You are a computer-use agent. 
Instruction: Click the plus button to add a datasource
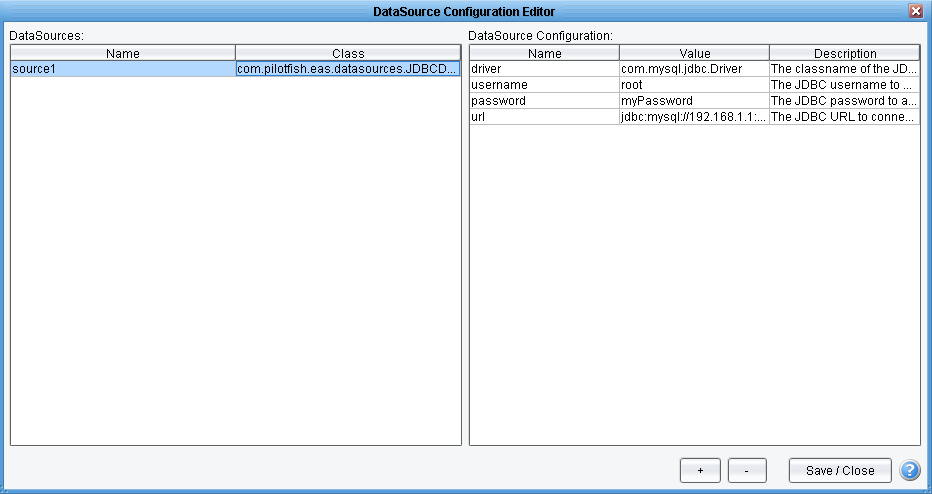pos(700,470)
